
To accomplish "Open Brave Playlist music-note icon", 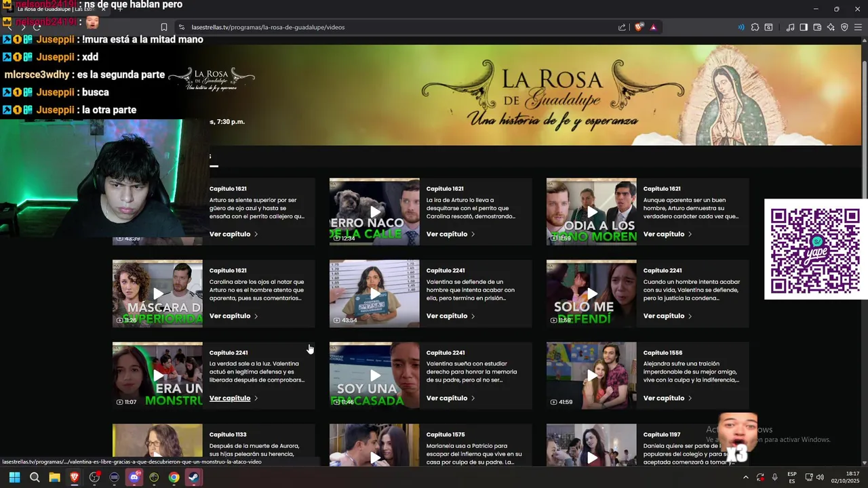I will (x=790, y=27).
